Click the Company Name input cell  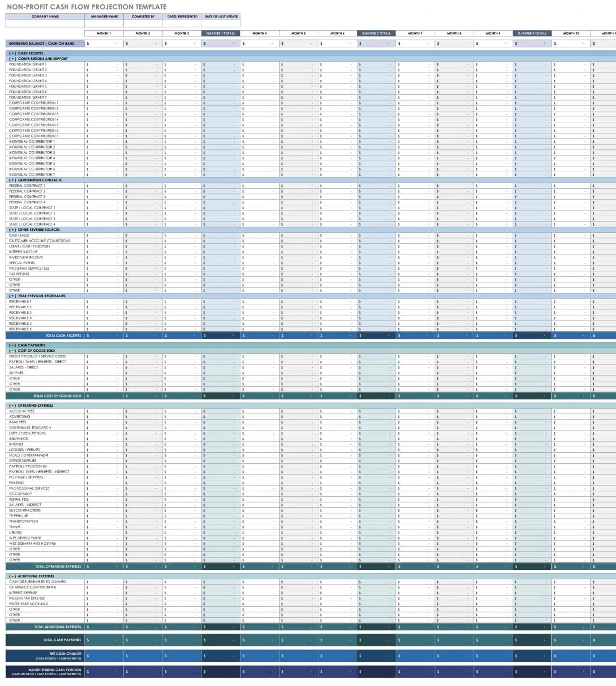click(x=45, y=23)
